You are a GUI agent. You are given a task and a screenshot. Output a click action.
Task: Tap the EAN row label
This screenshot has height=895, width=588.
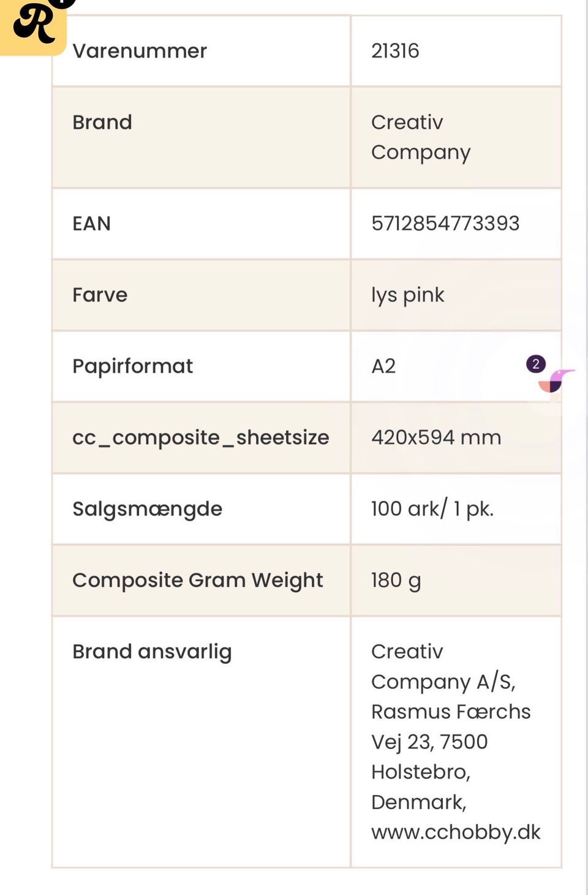pyautogui.click(x=92, y=223)
